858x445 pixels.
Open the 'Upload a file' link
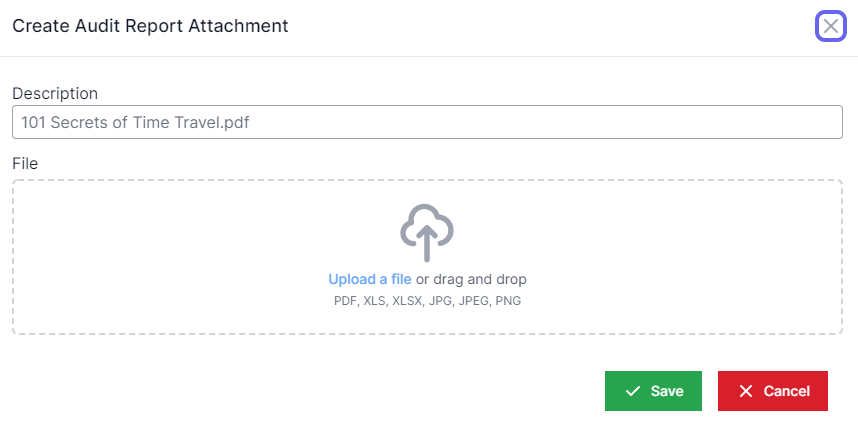pos(370,279)
